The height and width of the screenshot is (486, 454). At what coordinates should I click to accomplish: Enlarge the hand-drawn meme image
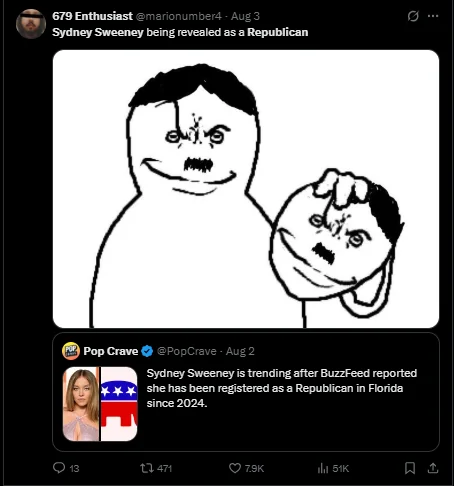tap(246, 189)
